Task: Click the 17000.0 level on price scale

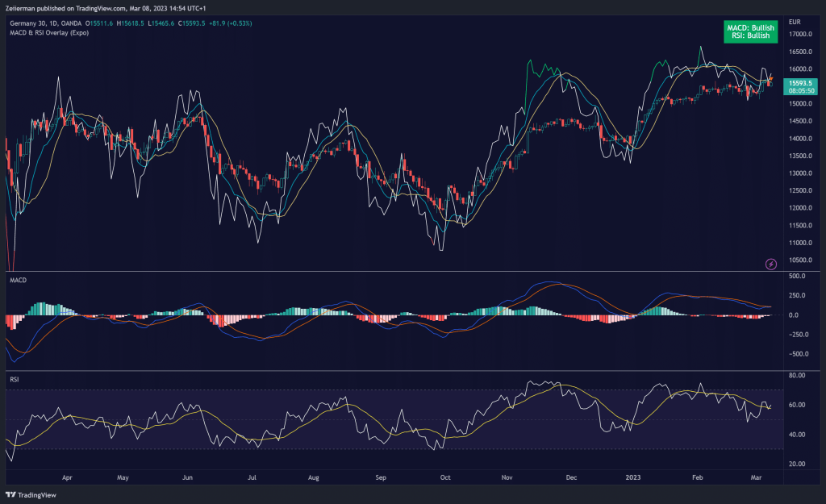Action: click(800, 34)
